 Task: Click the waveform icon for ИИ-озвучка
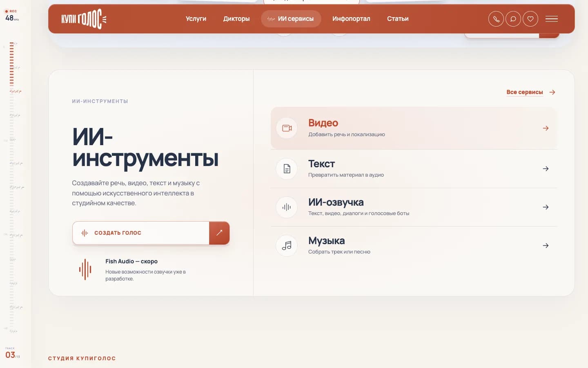coord(287,207)
